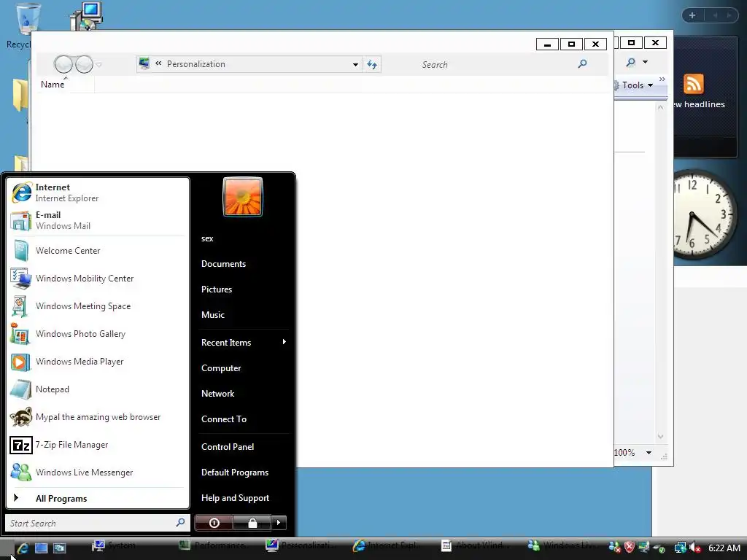
Task: Click the RSS feed headlines gadget icon
Action: point(694,84)
